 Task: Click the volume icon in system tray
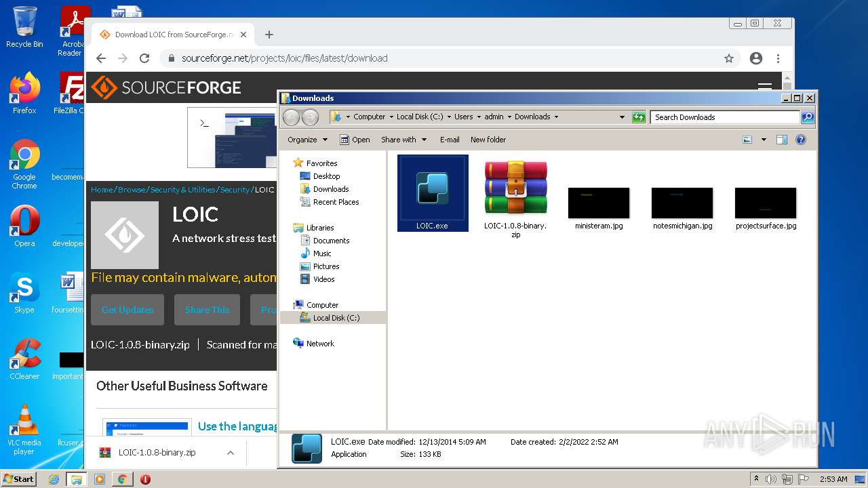click(770, 479)
